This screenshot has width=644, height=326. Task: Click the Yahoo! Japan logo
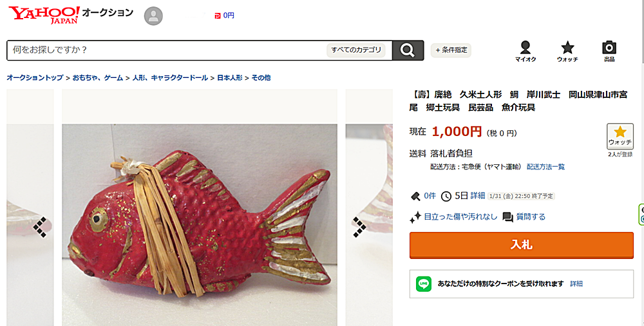[x=44, y=15]
